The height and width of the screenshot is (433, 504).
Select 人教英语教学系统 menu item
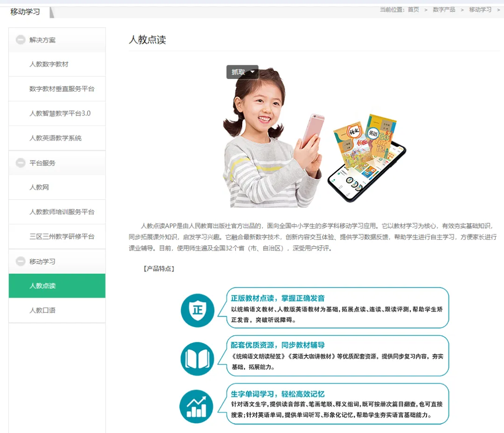[x=57, y=138]
